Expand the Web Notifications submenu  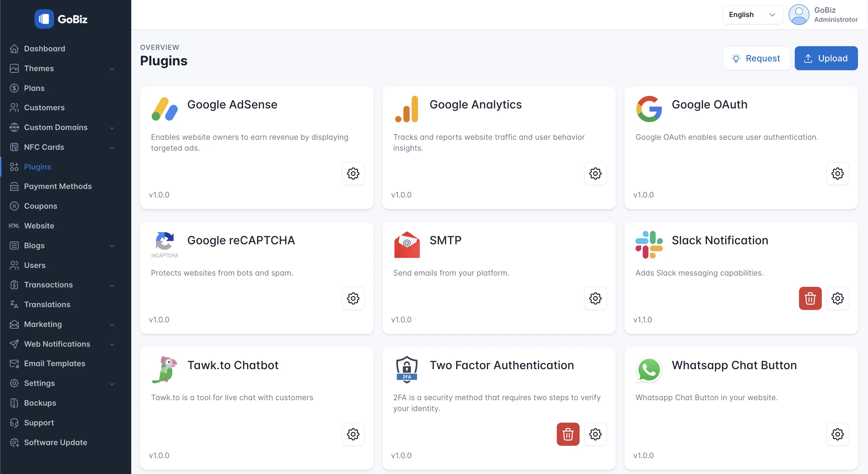(62, 344)
